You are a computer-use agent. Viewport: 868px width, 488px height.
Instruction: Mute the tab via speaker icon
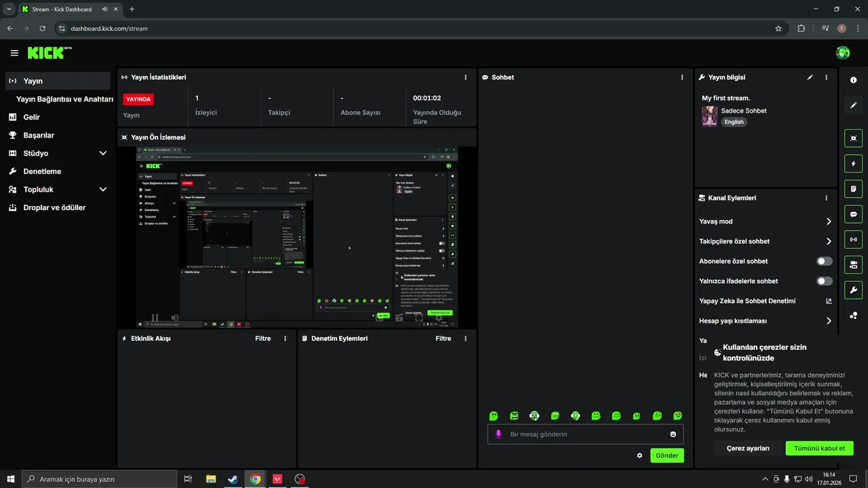[105, 9]
